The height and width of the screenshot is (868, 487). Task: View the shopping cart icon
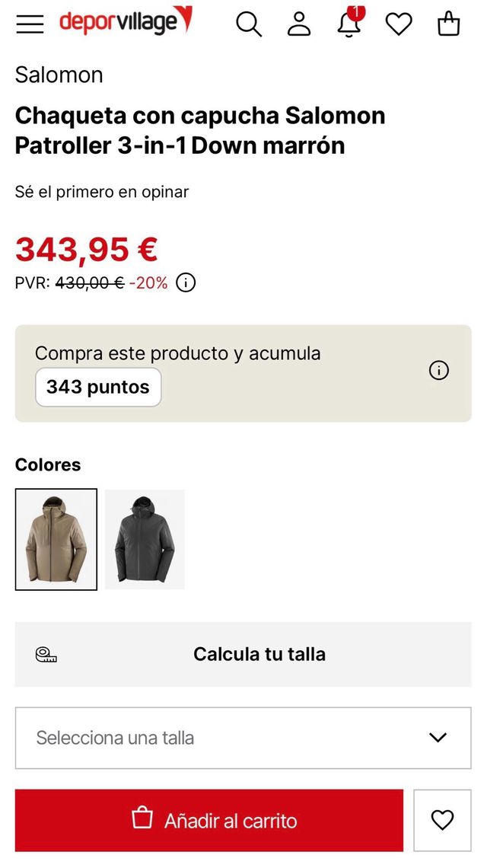click(x=449, y=24)
